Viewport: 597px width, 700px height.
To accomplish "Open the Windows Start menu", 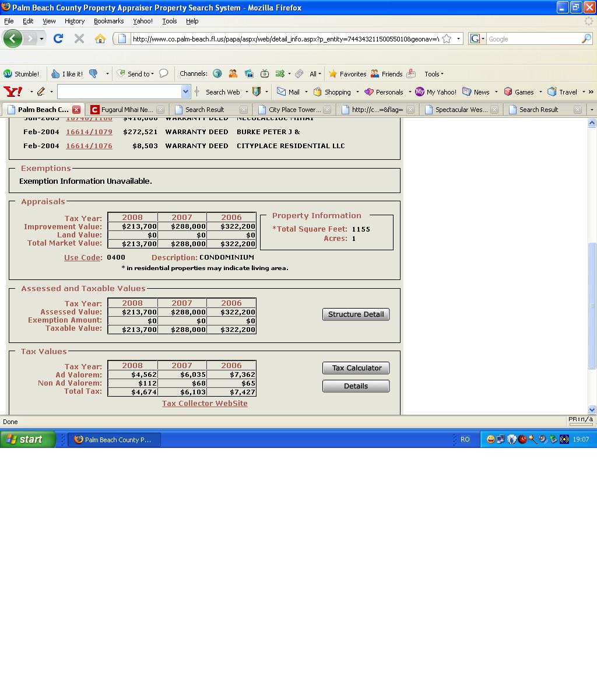I will click(28, 439).
